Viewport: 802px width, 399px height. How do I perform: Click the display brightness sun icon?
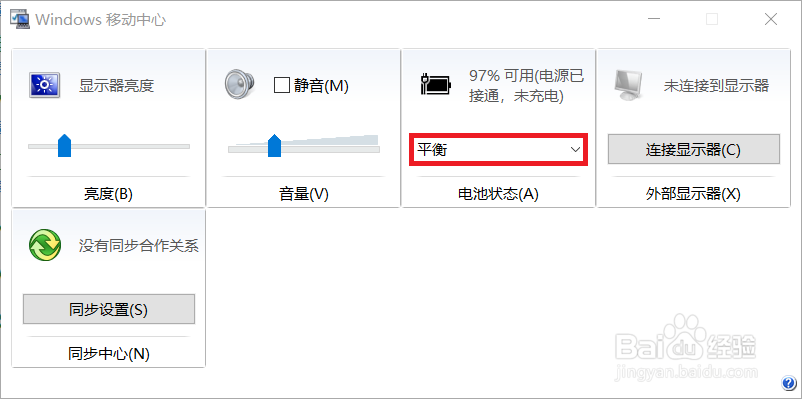(x=44, y=85)
